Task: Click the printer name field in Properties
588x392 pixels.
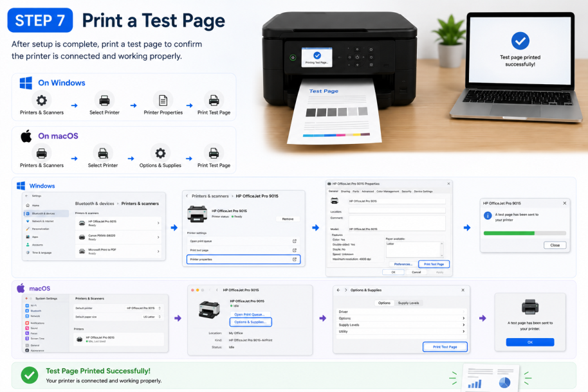Action: coord(397,201)
